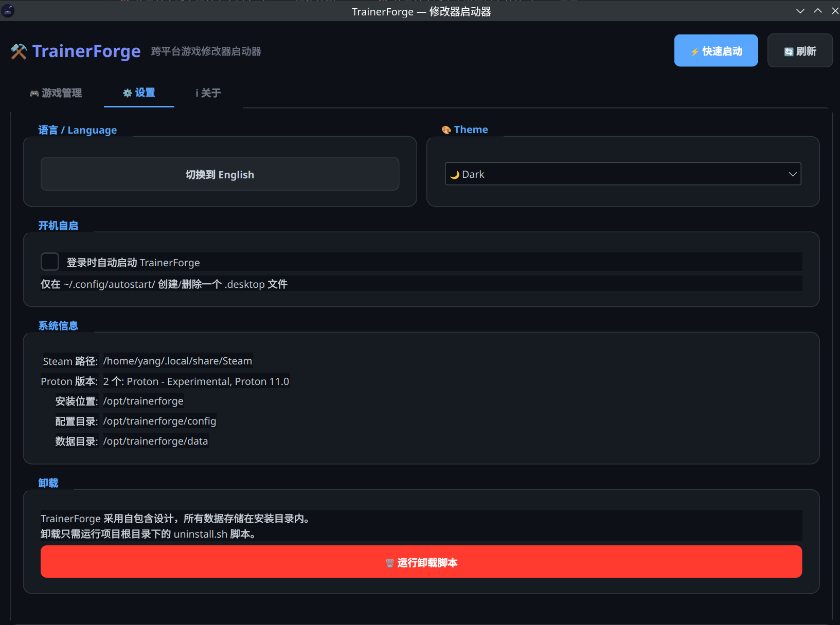Click the lightning icon on quick-launch button

click(x=695, y=51)
